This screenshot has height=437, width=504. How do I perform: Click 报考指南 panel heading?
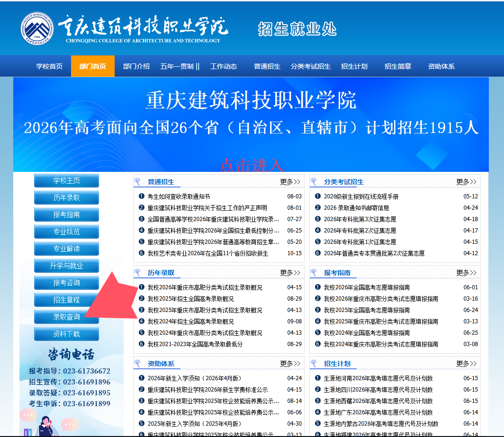click(x=337, y=273)
